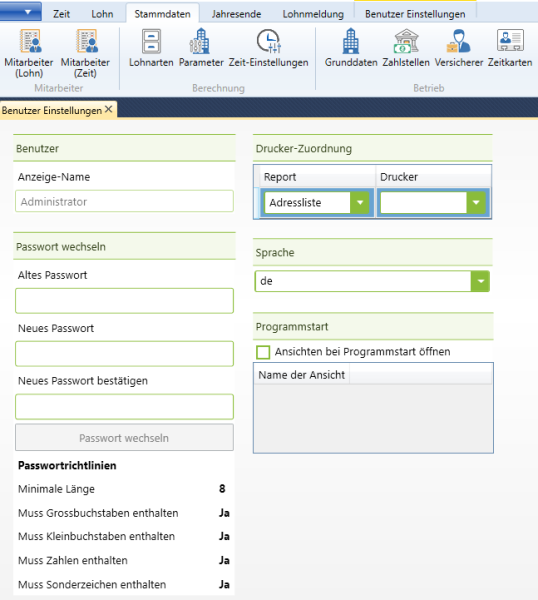Viewport: 538px width, 600px height.
Task: Switch to the Jahresende ribbon tab
Action: click(x=236, y=14)
